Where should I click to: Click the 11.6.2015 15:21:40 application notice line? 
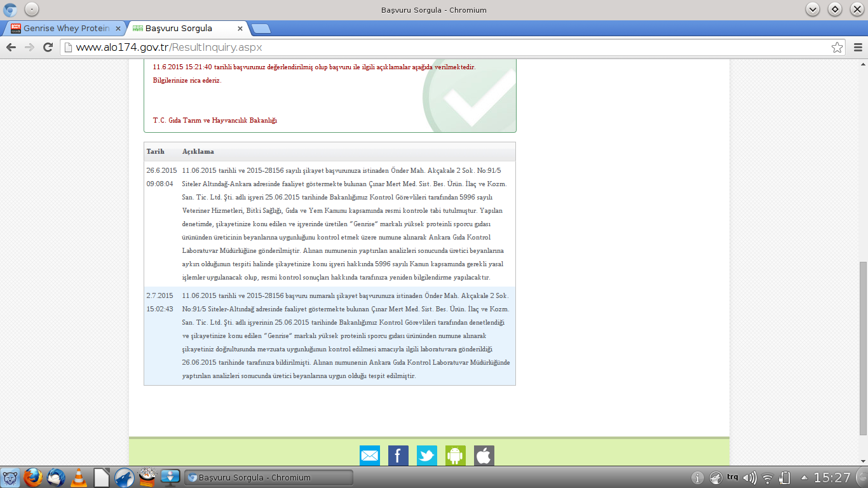point(314,67)
